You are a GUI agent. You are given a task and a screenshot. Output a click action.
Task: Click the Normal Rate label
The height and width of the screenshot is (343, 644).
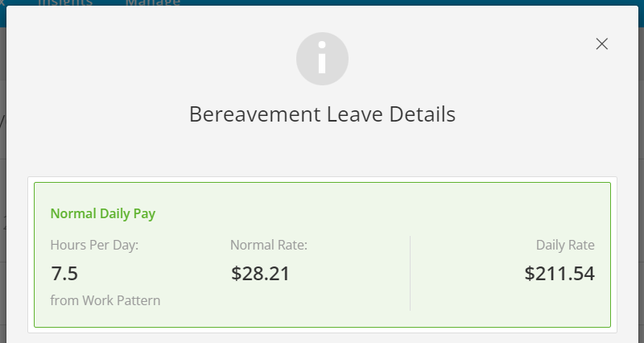pyautogui.click(x=269, y=245)
